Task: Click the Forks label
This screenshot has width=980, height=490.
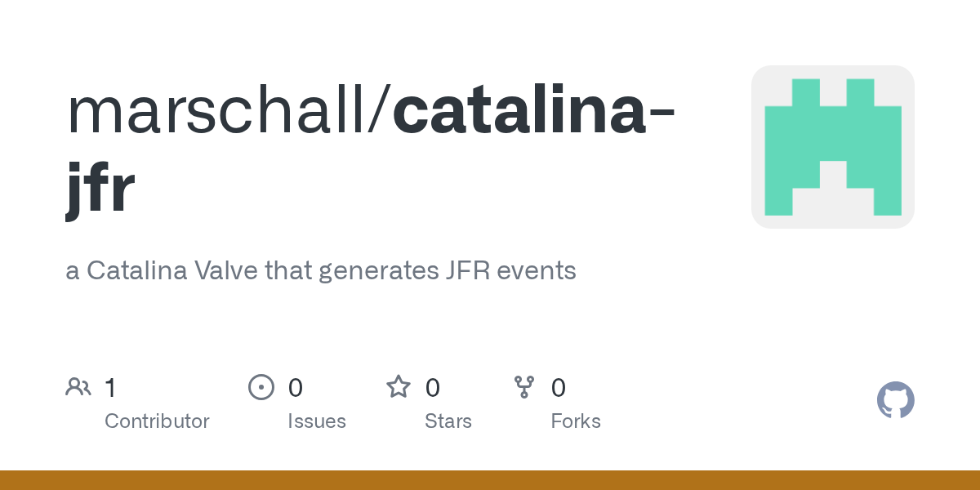Action: tap(576, 421)
